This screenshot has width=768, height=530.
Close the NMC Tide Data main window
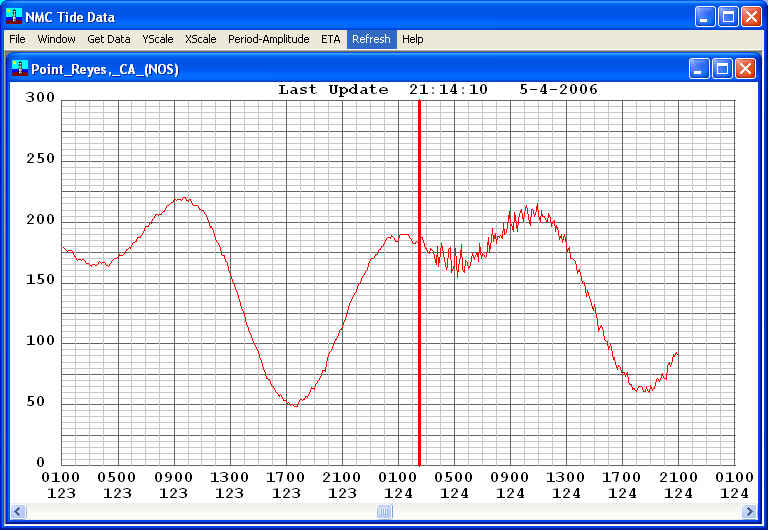(751, 17)
